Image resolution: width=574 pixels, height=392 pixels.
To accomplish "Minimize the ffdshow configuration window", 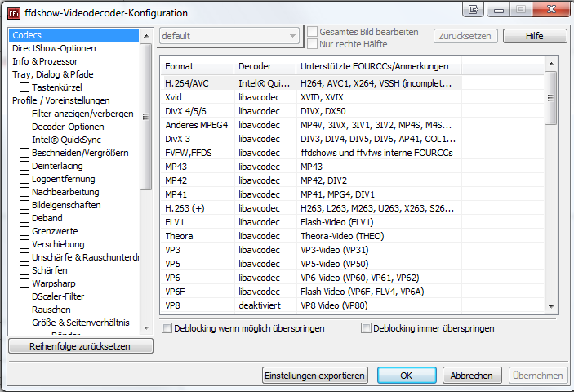I will (497, 10).
